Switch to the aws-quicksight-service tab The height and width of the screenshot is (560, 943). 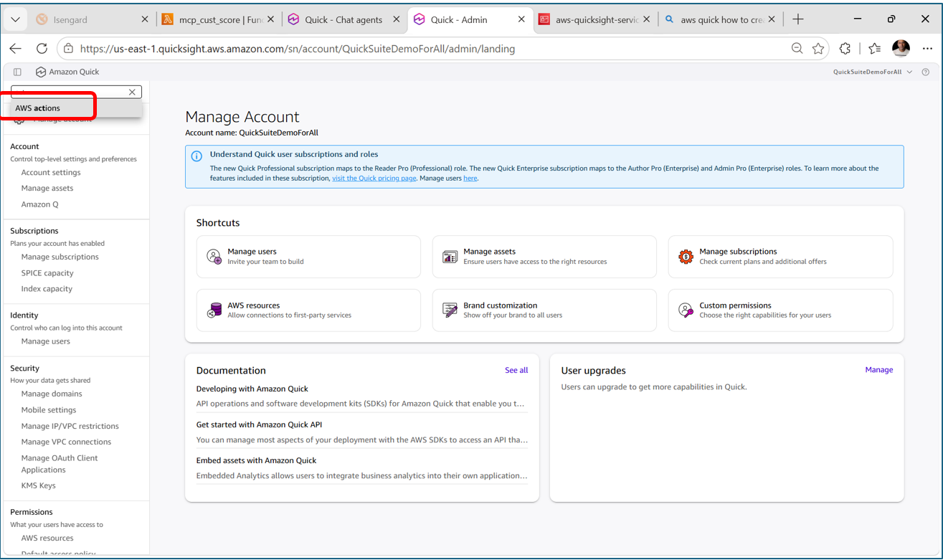[x=596, y=19]
